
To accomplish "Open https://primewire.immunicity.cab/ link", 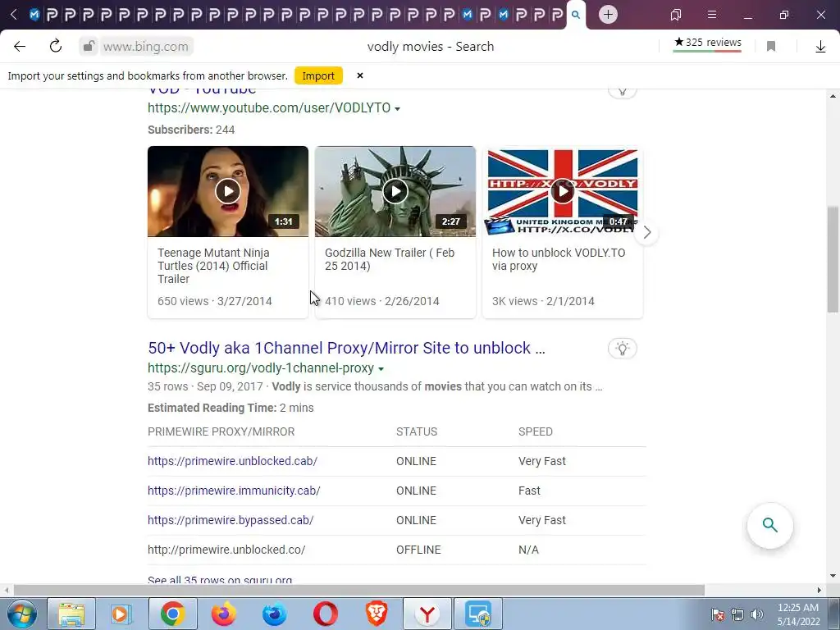I will coord(234,491).
